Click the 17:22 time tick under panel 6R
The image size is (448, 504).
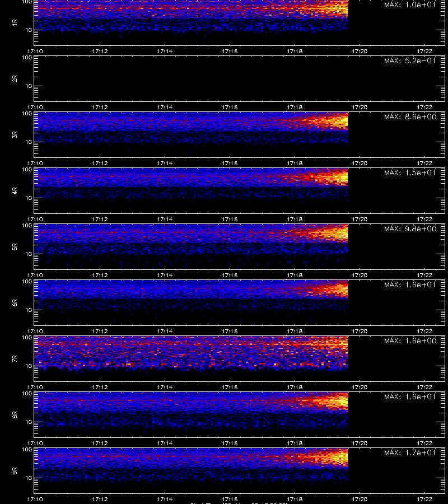424,331
